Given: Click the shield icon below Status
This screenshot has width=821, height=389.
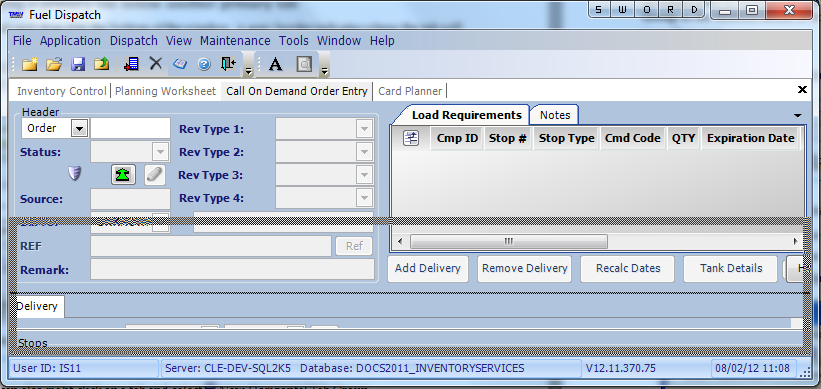Looking at the screenshot, I should pos(75,173).
